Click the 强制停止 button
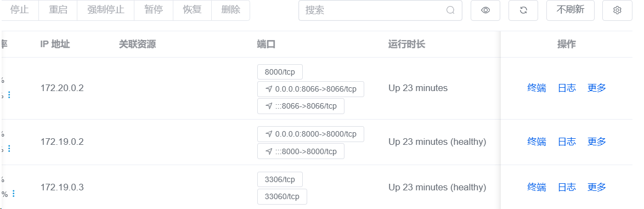Screen dimensions: 644x209 [105, 10]
